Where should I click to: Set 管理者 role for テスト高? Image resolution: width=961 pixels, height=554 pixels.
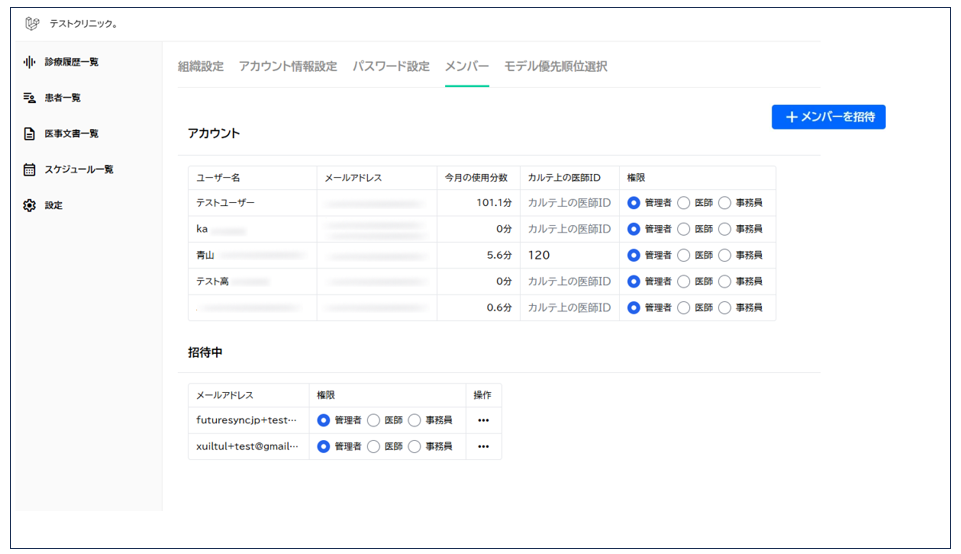(x=634, y=282)
